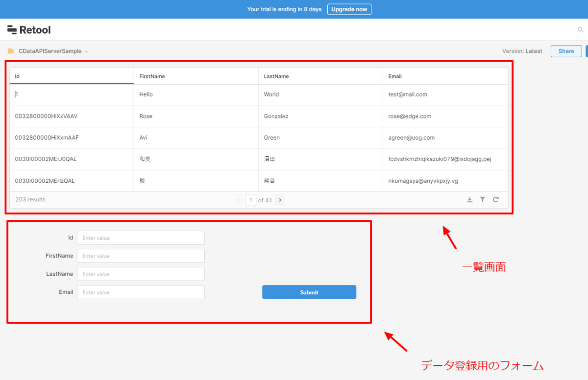Click the CDataAPIServerSample folder icon
Viewport: 588px width, 380px height.
pyautogui.click(x=11, y=51)
